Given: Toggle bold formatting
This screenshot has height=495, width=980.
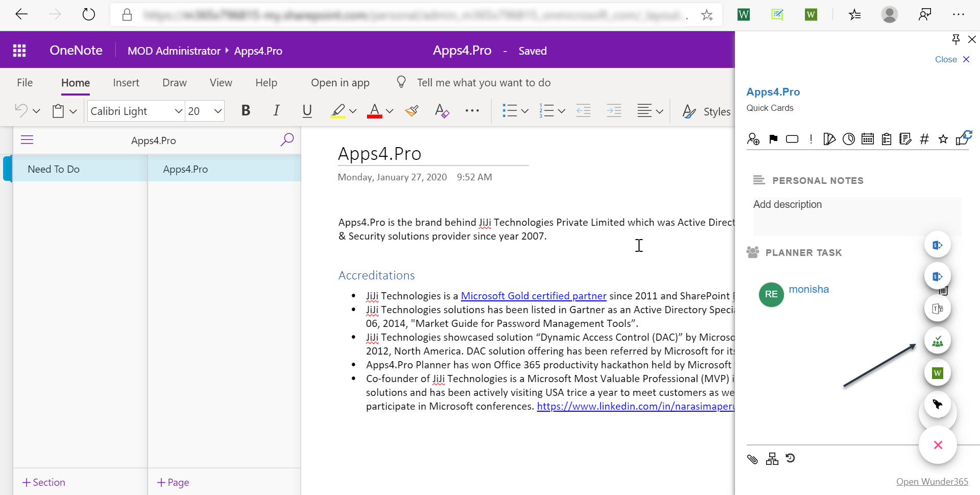Looking at the screenshot, I should coord(246,111).
